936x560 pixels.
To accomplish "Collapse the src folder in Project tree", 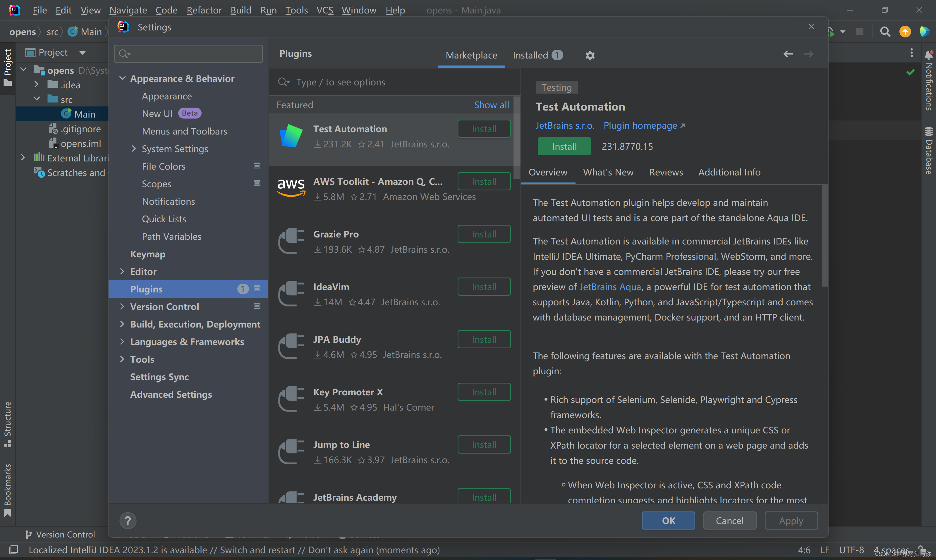I will 37,99.
